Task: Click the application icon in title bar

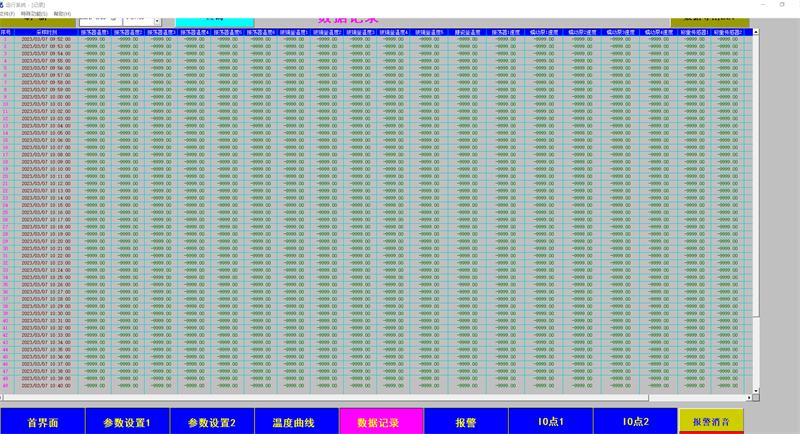Action: [x=4, y=5]
